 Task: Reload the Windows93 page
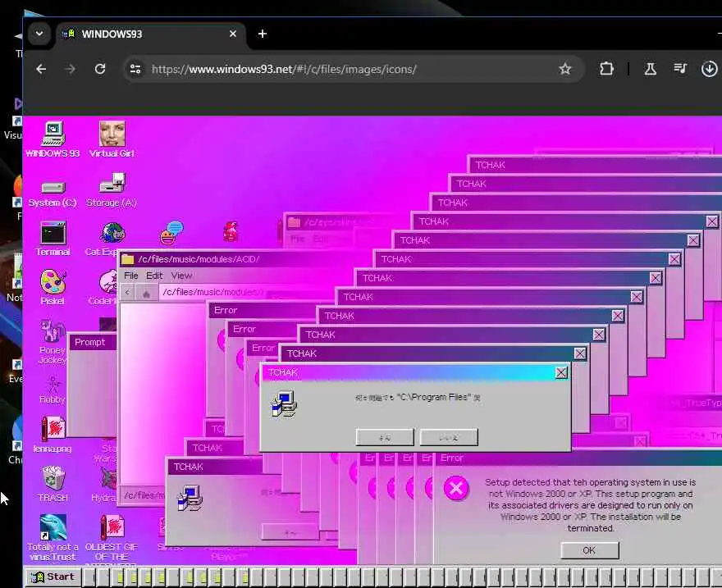tap(100, 69)
